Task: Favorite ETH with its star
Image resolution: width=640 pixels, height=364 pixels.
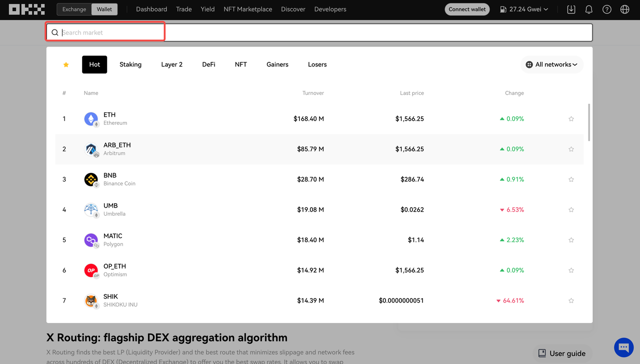Action: pyautogui.click(x=571, y=119)
